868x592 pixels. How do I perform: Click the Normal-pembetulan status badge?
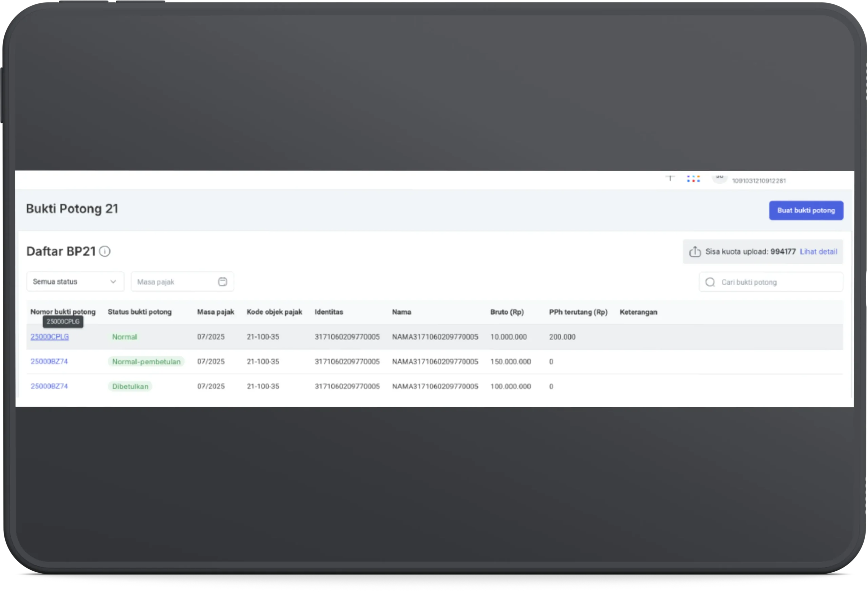click(x=146, y=361)
